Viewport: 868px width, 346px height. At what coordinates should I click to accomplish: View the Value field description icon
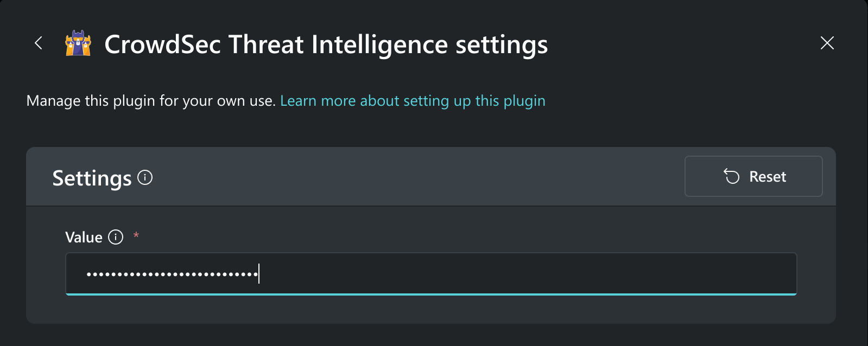point(116,237)
